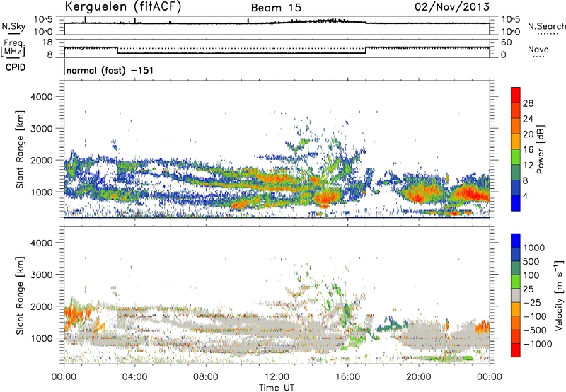Click the Power colorbar value 16
The height and width of the screenshot is (392, 566).
528,150
